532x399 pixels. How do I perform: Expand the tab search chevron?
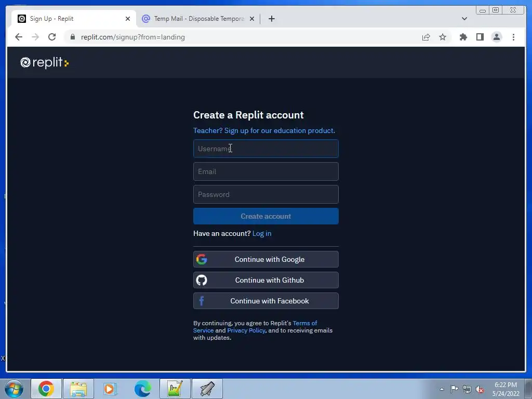pyautogui.click(x=464, y=19)
